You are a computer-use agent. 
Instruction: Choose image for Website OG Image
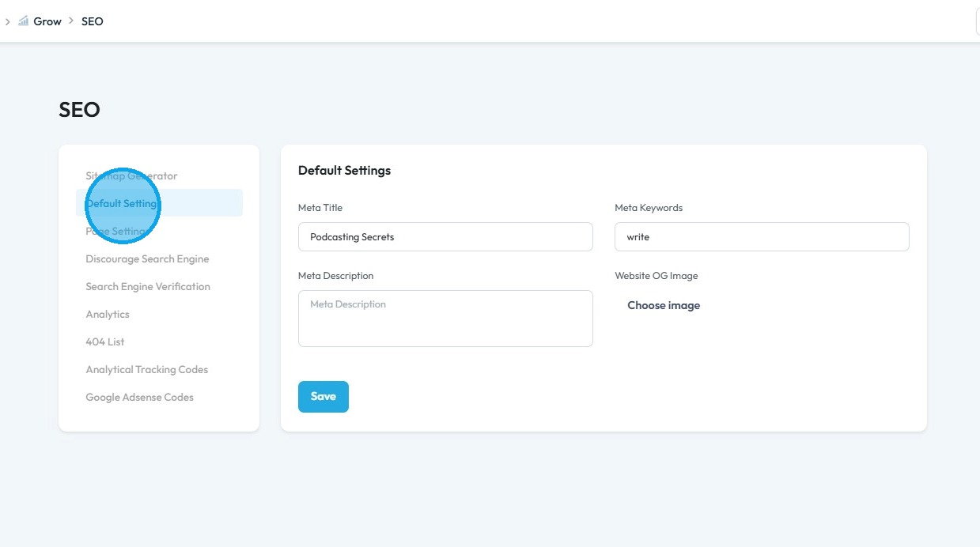pos(664,305)
